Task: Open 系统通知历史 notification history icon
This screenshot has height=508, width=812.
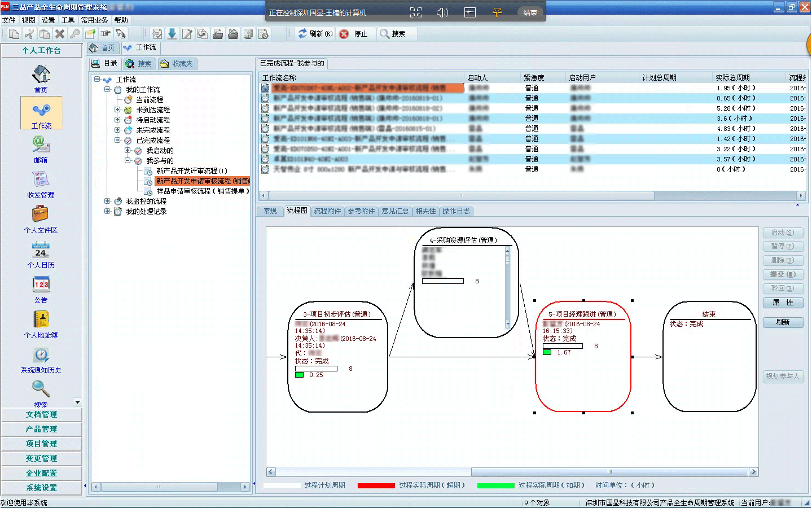Action: coord(41,355)
